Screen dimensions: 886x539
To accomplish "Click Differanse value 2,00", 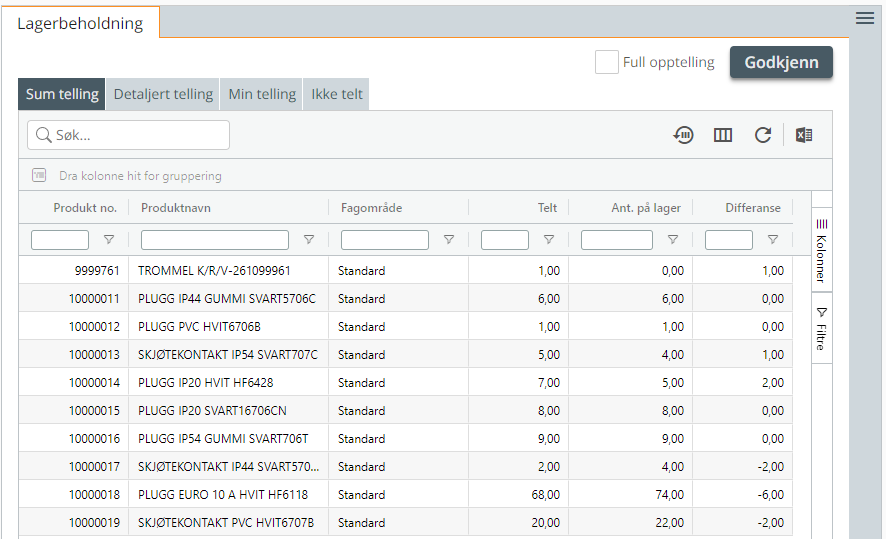I will coord(772,382).
